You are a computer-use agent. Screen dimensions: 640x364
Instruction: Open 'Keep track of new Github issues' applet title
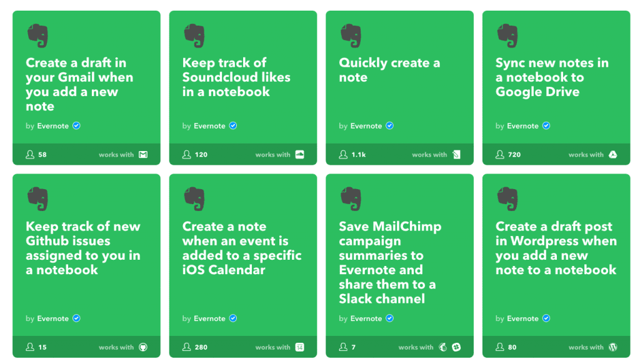(x=83, y=248)
